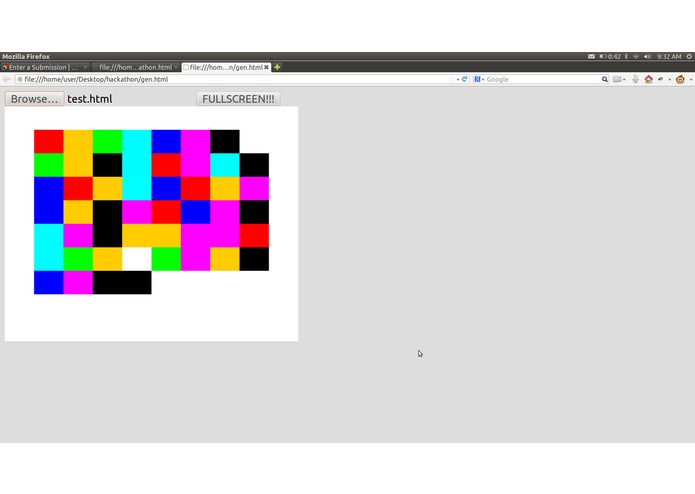Click the search magnifier icon
The image size is (695, 494).
click(605, 79)
